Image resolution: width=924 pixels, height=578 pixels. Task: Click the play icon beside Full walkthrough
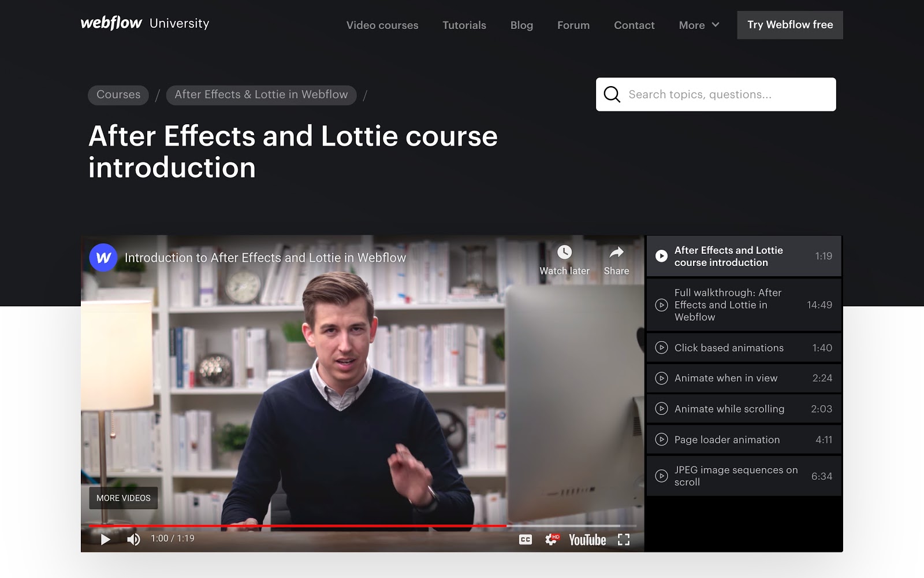[x=661, y=305]
